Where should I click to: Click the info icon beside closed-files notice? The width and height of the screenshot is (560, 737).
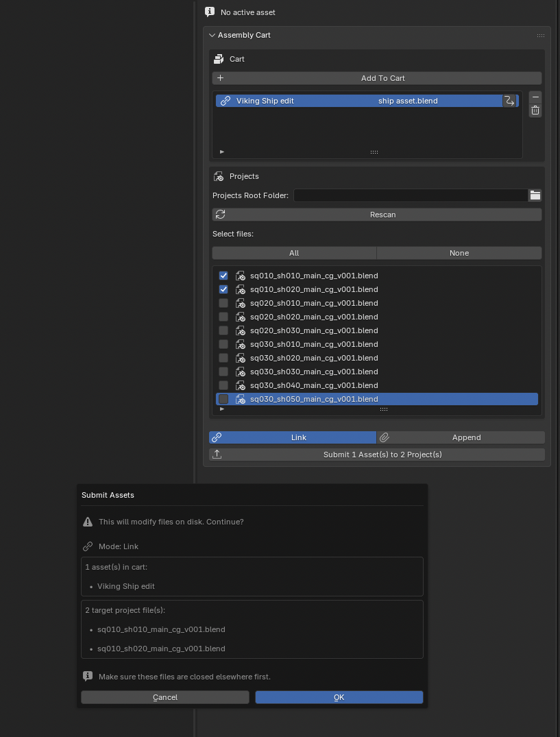coord(87,677)
